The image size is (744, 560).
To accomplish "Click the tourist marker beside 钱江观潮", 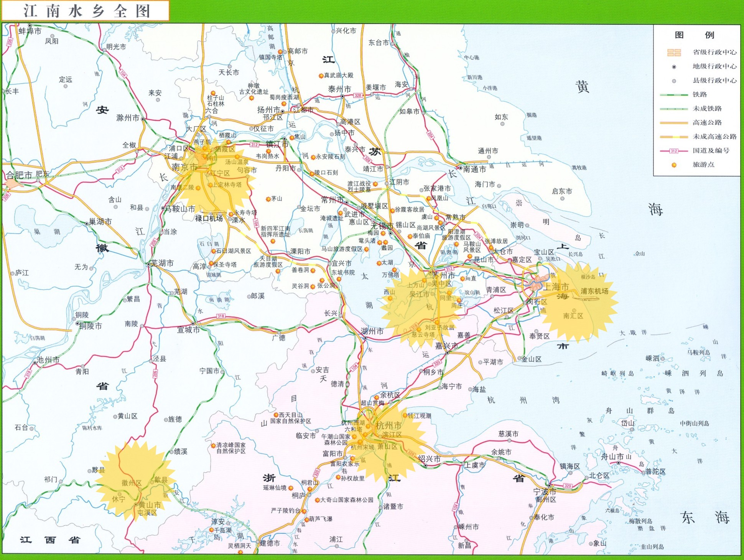I will click(x=405, y=415).
